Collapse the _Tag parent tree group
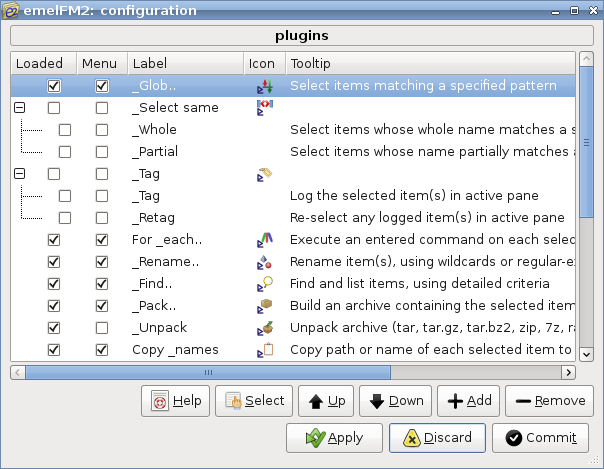This screenshot has height=469, width=604. pos(20,174)
